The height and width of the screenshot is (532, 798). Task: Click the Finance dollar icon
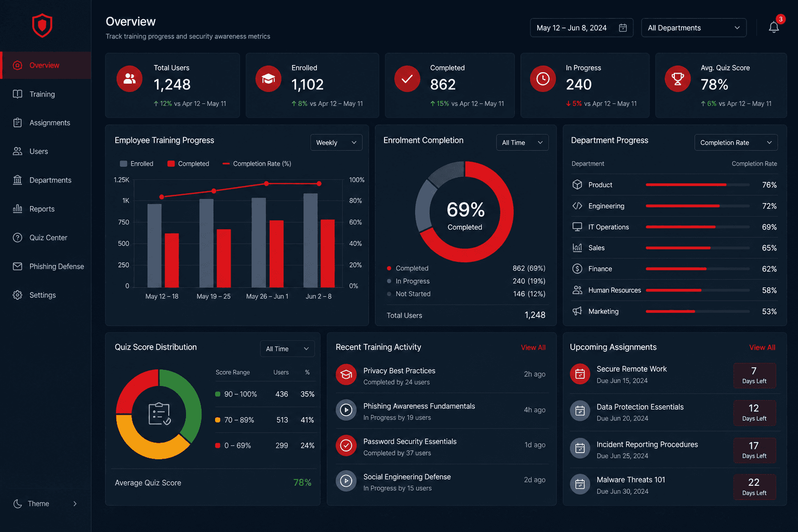[x=577, y=269]
